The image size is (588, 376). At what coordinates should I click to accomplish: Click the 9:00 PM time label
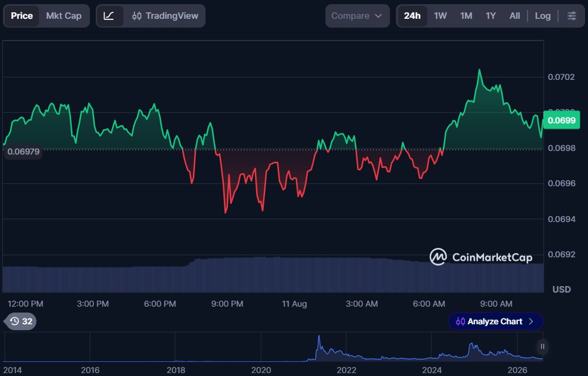tap(227, 304)
